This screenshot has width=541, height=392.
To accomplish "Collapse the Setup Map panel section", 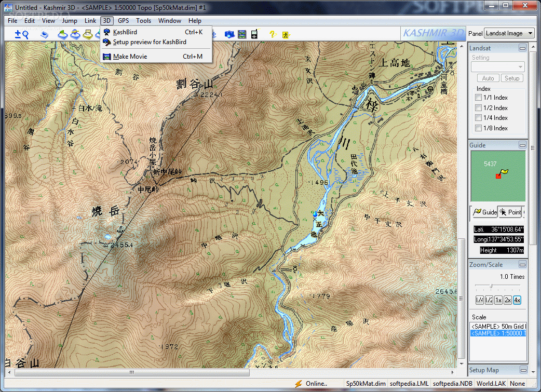I will pos(523,370).
